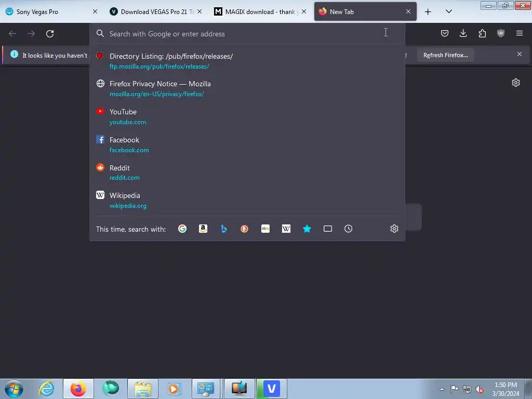Image resolution: width=532 pixels, height=399 pixels.
Task: Open the Firefox hamburger menu
Action: [x=520, y=33]
